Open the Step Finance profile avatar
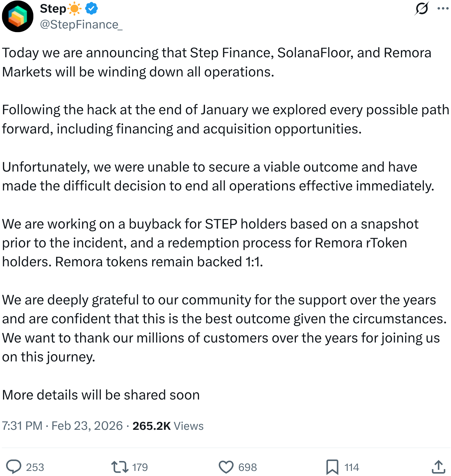Image resolution: width=451 pixels, height=476 pixels. click(18, 16)
